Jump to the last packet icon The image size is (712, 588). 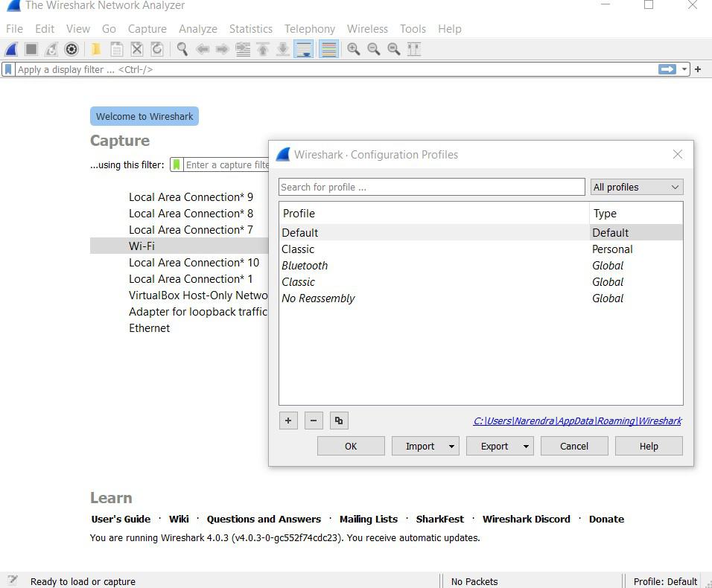pos(283,49)
